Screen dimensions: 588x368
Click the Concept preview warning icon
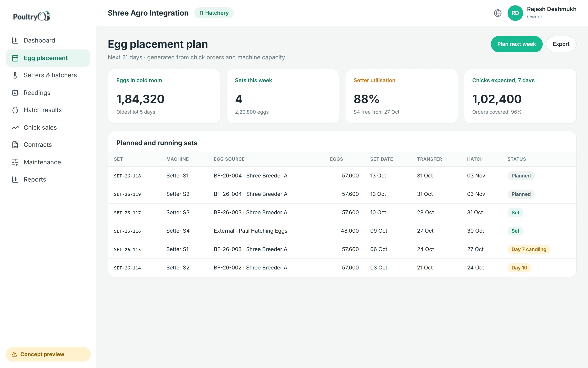pos(14,354)
